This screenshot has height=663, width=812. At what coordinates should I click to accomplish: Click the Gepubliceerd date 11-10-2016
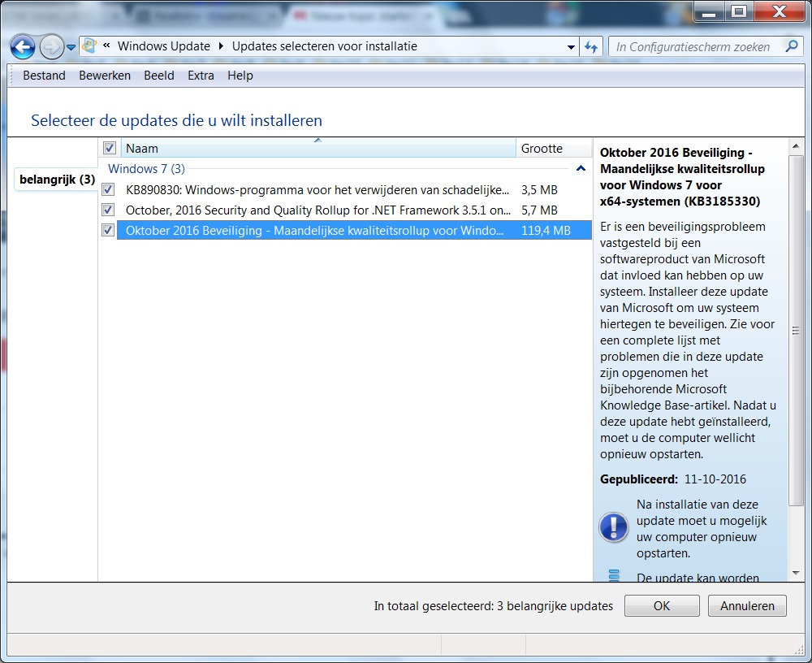coord(715,479)
